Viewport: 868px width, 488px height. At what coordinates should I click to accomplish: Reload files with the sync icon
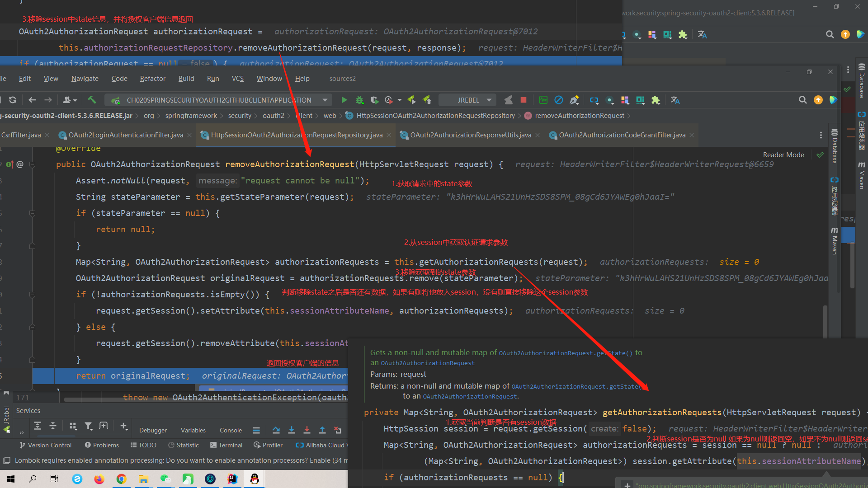[x=13, y=100]
